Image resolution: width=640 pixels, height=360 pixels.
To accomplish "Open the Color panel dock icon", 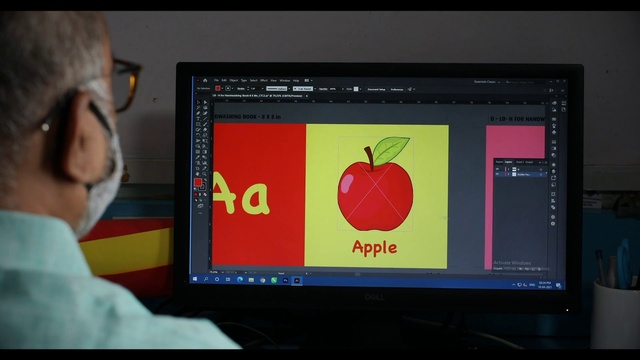I will (553, 103).
